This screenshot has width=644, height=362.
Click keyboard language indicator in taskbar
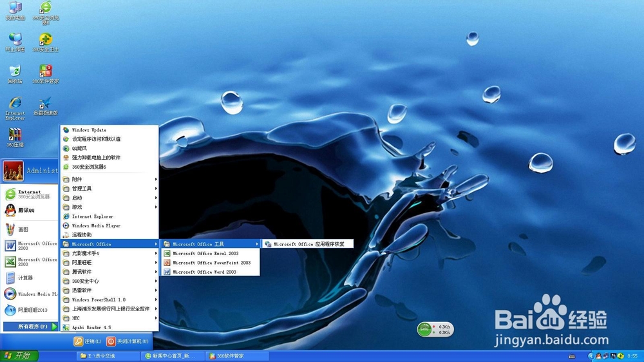(572, 356)
